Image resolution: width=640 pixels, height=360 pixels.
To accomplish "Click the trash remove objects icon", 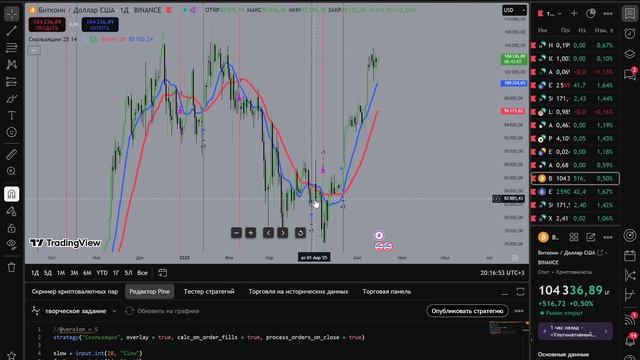I will coord(11,267).
